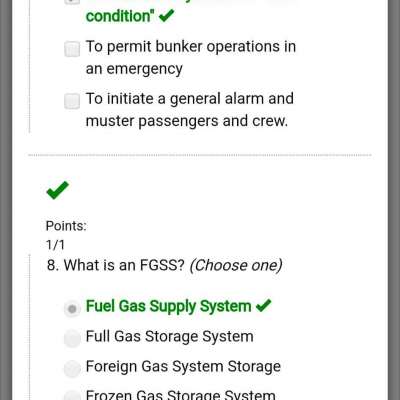
Task: Click the italic "(Choose one)" hint
Action: pyautogui.click(x=236, y=265)
